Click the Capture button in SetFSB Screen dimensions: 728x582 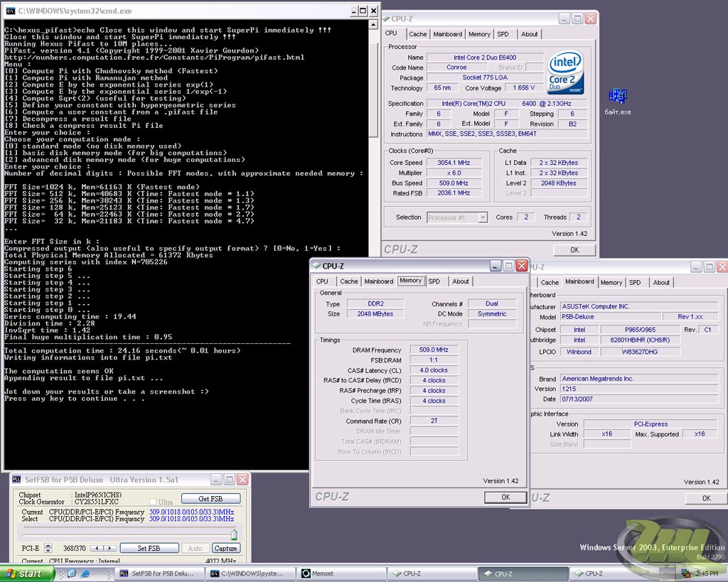pos(225,548)
